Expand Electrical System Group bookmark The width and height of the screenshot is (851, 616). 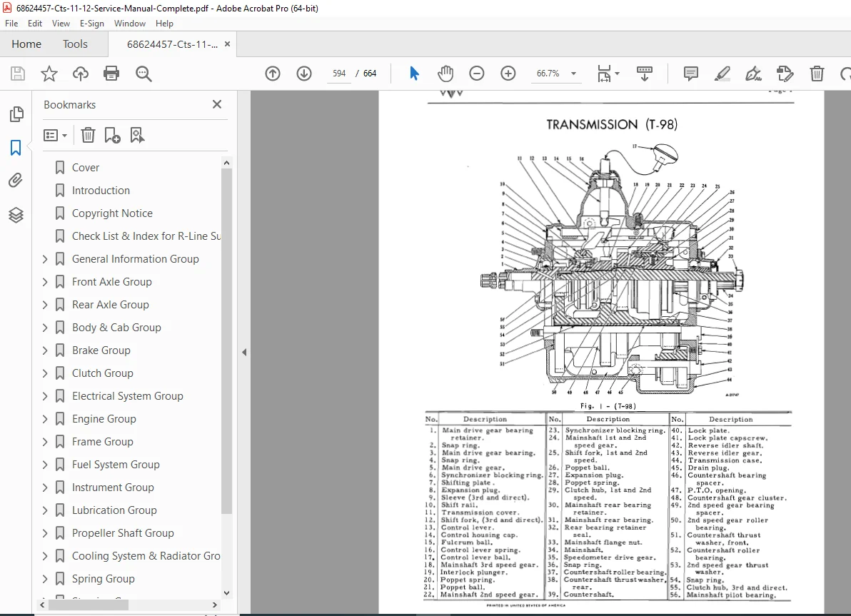coord(45,396)
